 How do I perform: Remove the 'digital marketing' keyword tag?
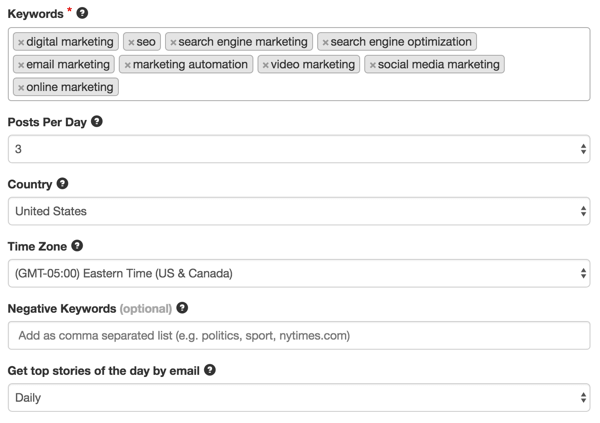(x=21, y=42)
